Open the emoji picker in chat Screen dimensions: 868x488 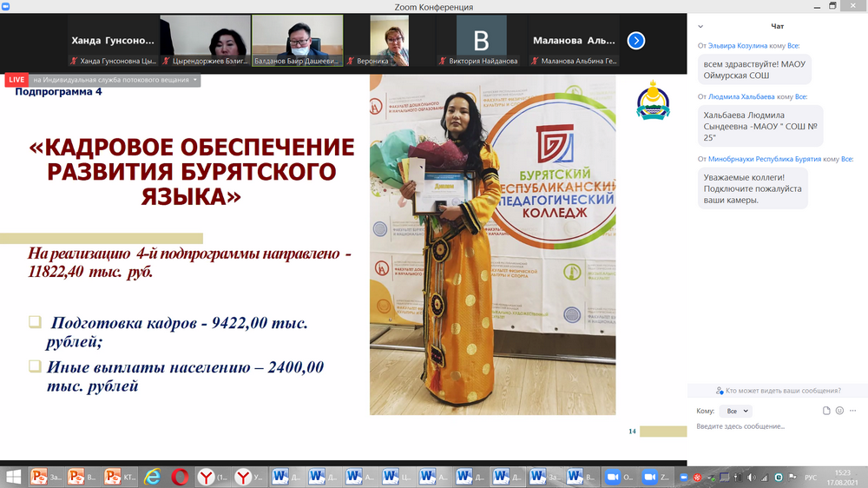click(839, 411)
